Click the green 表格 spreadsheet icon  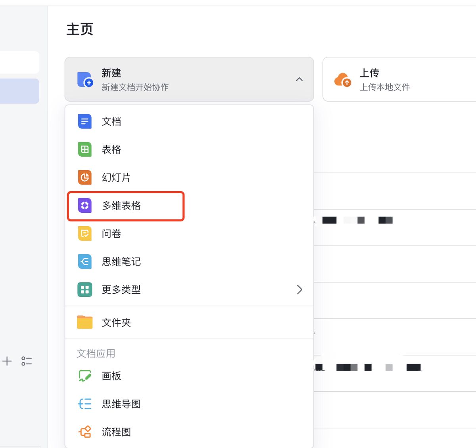coord(84,150)
